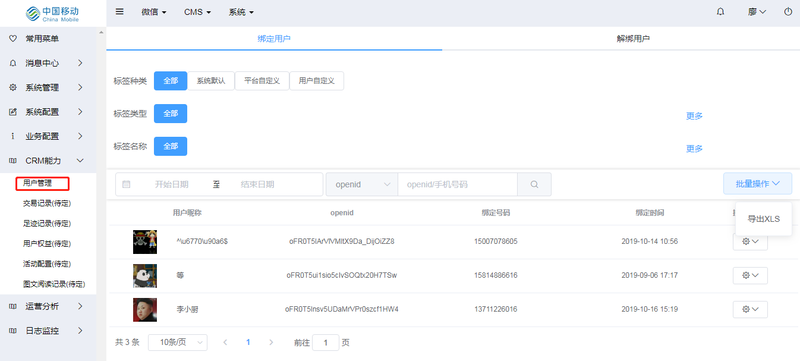Open the 微信 top menu dropdown
This screenshot has height=361, width=800.
(154, 12)
